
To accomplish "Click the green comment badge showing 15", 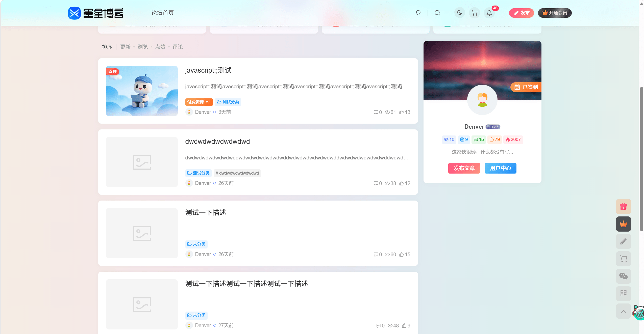I will tap(479, 140).
